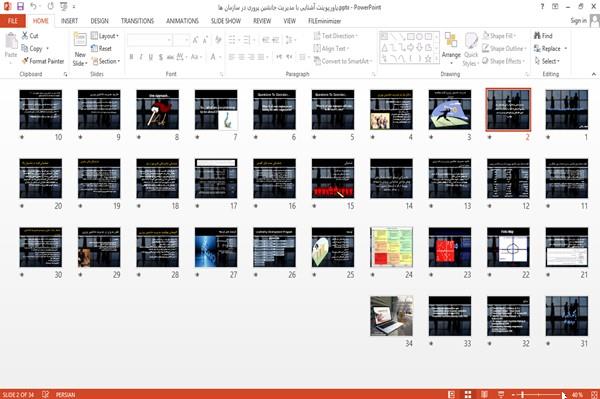
Task: Select slide 15 thumbnail
Action: point(333,178)
